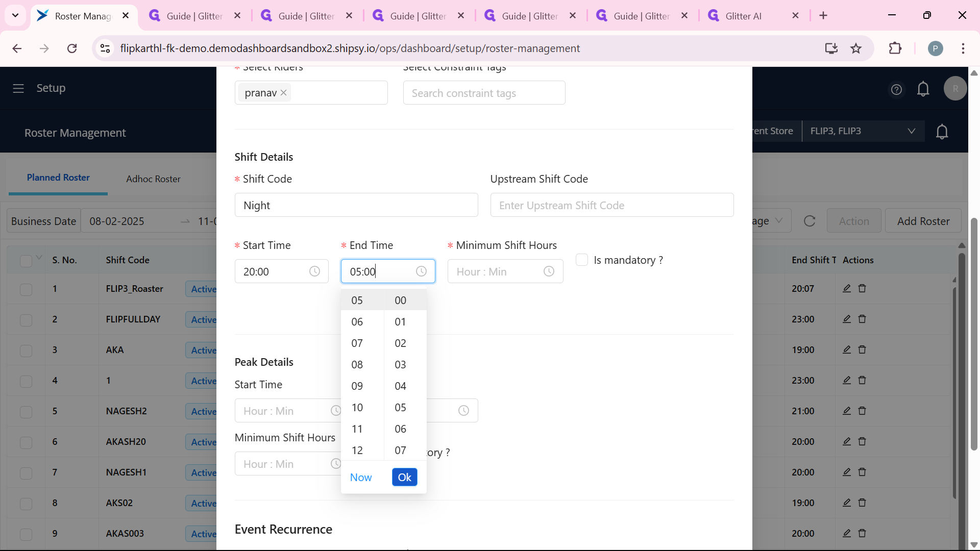Edit the AKA roster row
The height and width of the screenshot is (551, 980).
click(x=847, y=349)
